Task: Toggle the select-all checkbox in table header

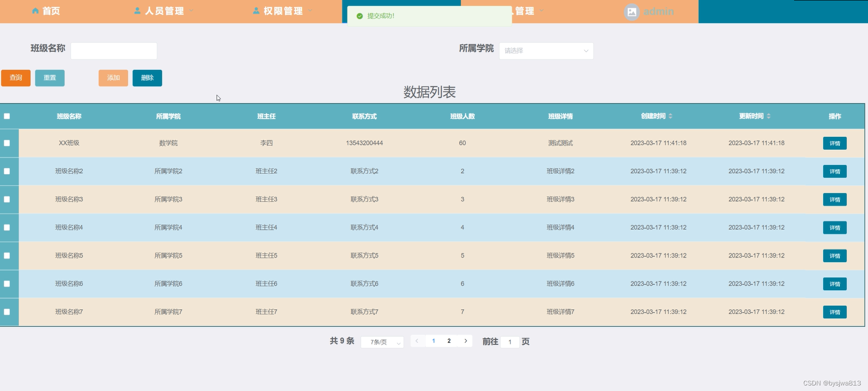Action: click(7, 116)
